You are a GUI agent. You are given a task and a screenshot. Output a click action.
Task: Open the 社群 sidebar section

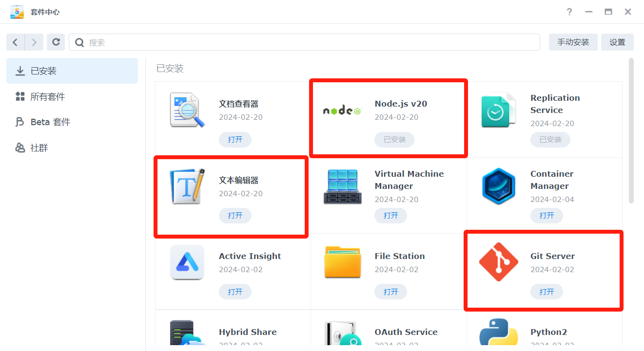39,148
